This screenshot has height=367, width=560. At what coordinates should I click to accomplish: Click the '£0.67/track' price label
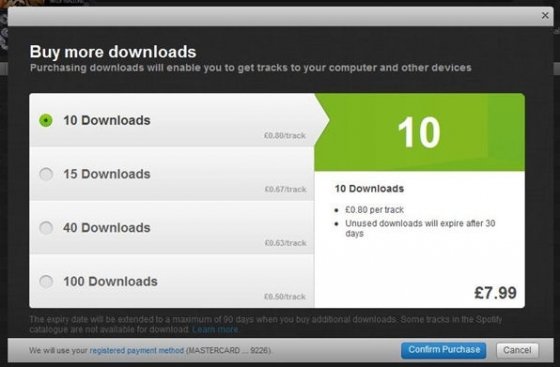point(285,189)
